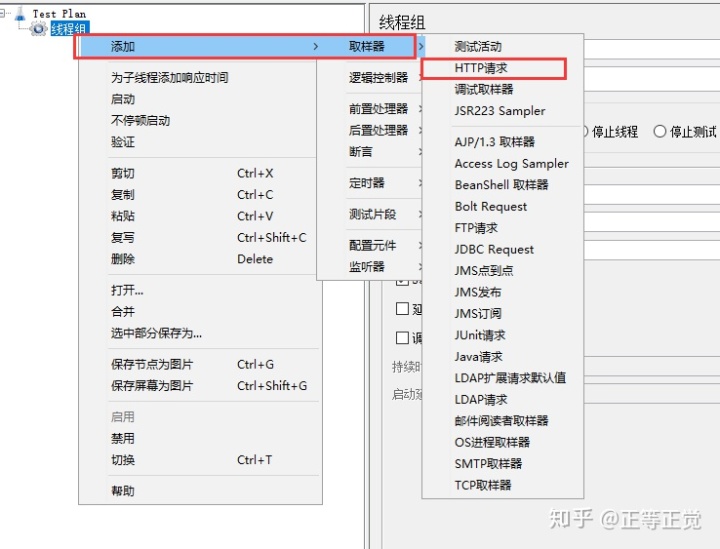Select JMS发布 sampler
Screen dimensions: 720x549
coord(502,292)
